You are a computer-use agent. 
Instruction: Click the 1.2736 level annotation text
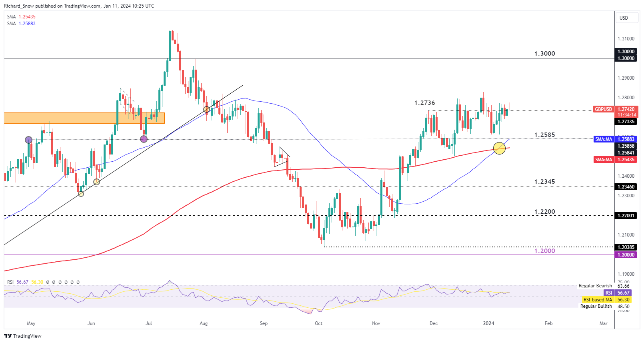[x=424, y=103]
